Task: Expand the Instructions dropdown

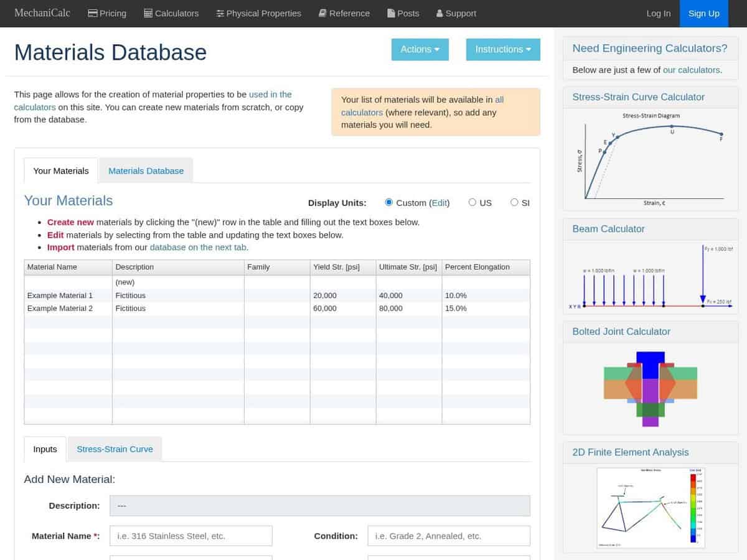Action: pyautogui.click(x=503, y=49)
